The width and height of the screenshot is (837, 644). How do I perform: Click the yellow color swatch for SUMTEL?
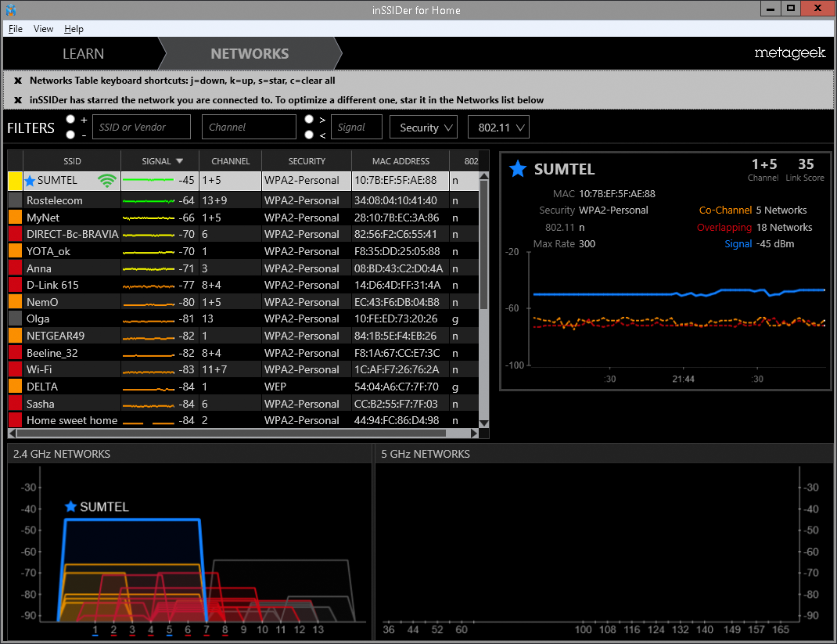pos(16,181)
